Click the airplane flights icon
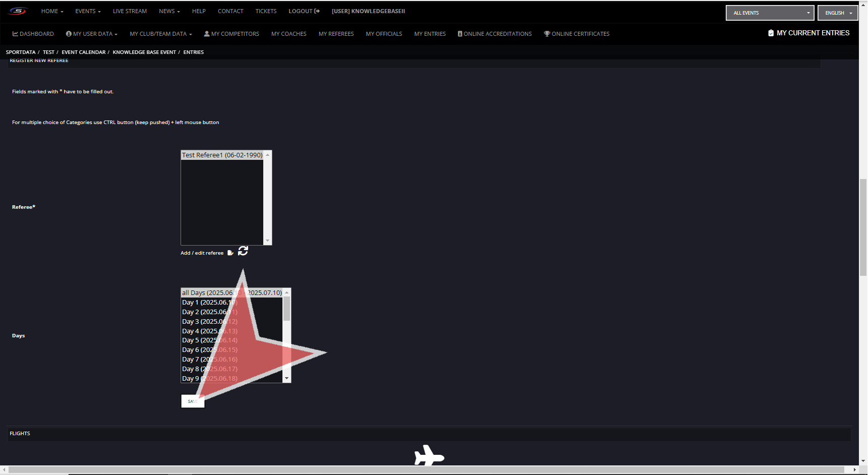The height and width of the screenshot is (475, 868). (429, 456)
